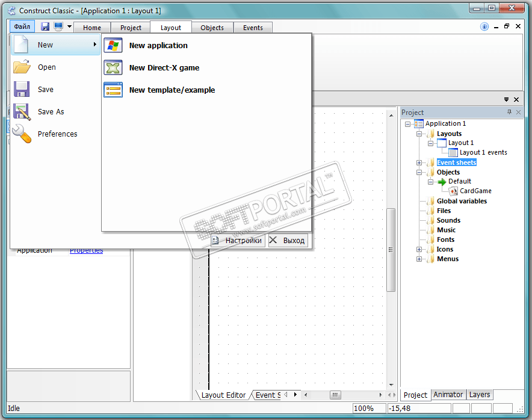Close the Project panel with its X
This screenshot has height=420, width=532.
[x=518, y=112]
